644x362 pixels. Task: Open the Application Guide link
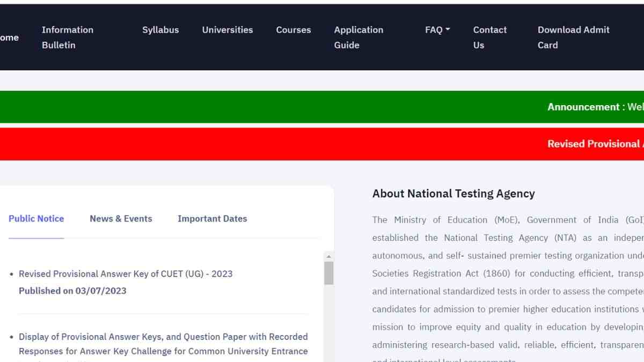click(358, 38)
